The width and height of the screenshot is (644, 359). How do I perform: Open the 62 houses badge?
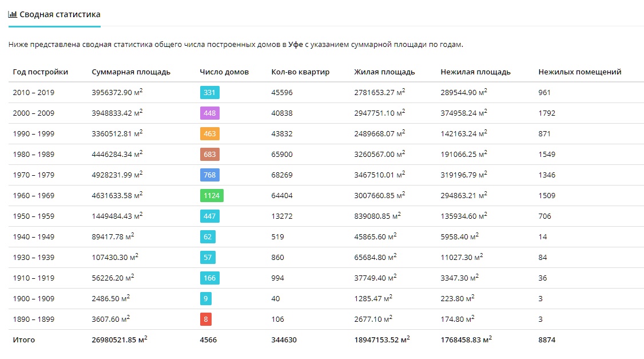click(x=208, y=236)
